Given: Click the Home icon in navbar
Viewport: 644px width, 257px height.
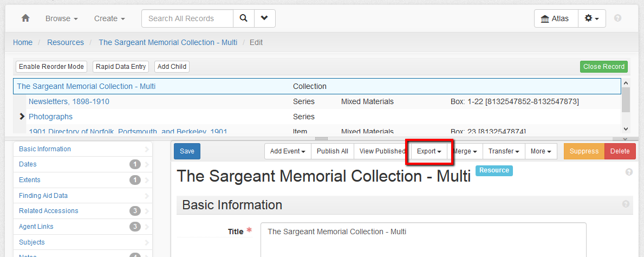Looking at the screenshot, I should pyautogui.click(x=25, y=18).
